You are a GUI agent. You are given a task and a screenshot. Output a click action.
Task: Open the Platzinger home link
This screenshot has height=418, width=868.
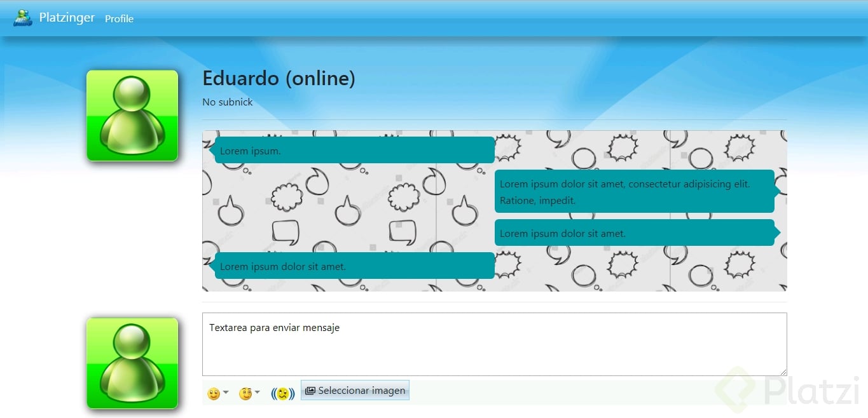point(67,18)
